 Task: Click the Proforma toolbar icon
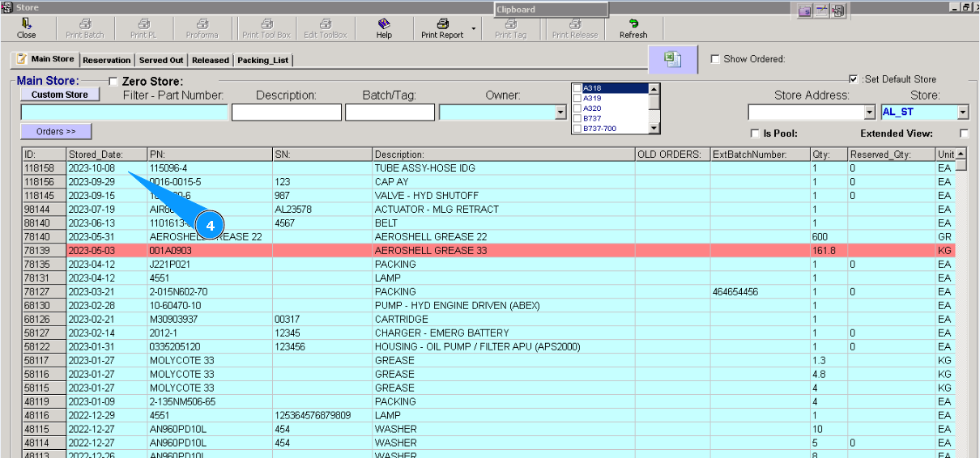coord(202,28)
